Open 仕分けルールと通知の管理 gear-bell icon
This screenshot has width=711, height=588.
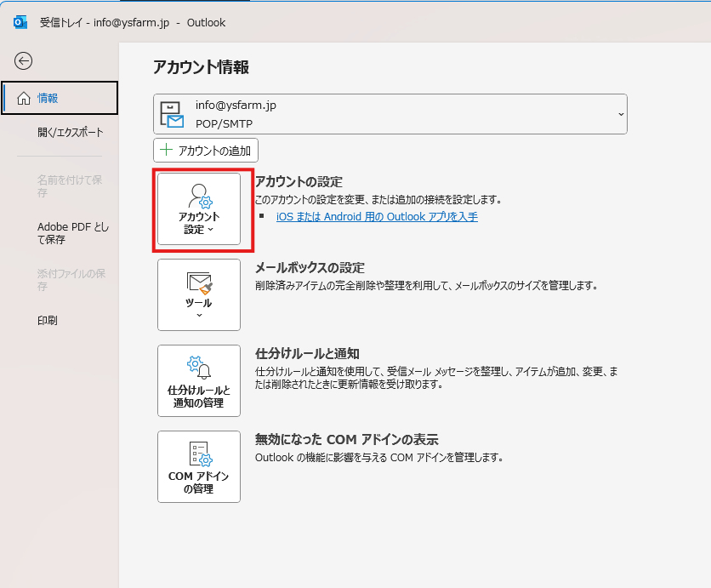click(199, 368)
